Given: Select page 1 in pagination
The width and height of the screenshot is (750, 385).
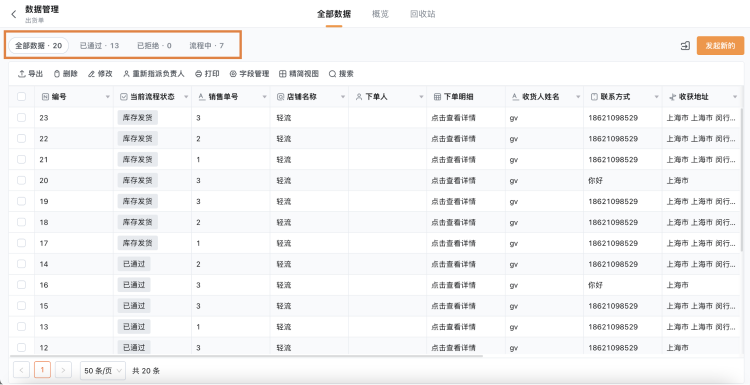Looking at the screenshot, I should [43, 370].
